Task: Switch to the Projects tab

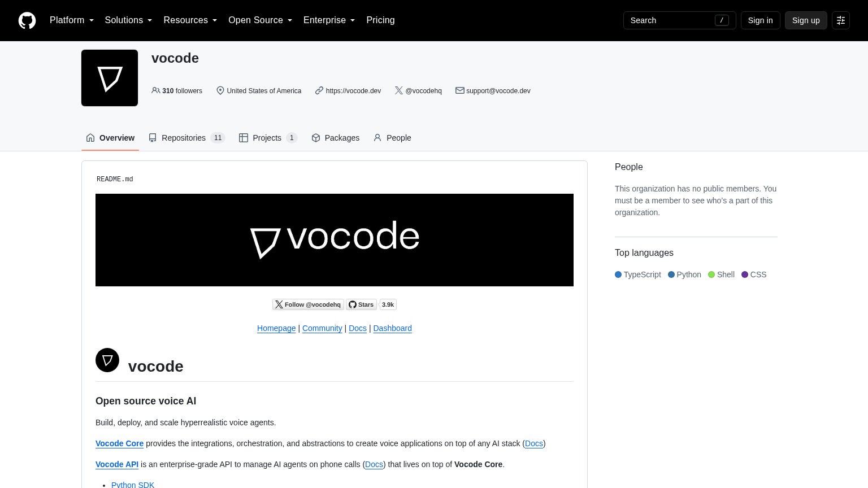Action: pos(268,138)
